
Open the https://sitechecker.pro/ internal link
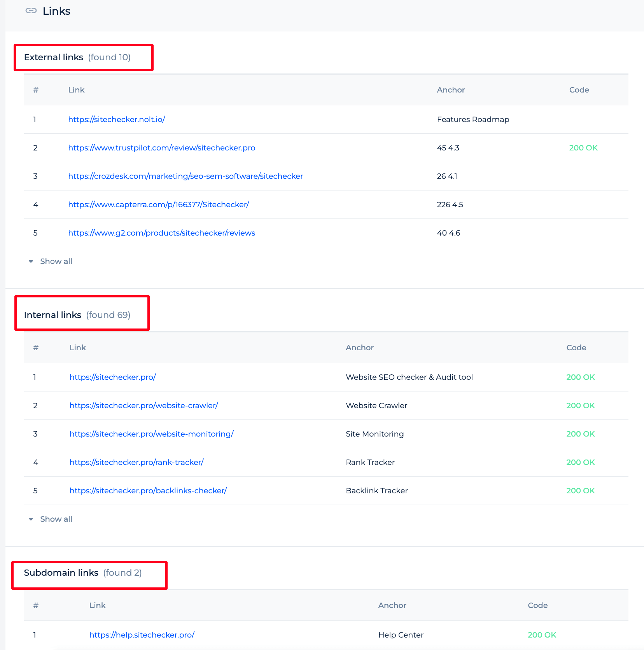coord(113,377)
